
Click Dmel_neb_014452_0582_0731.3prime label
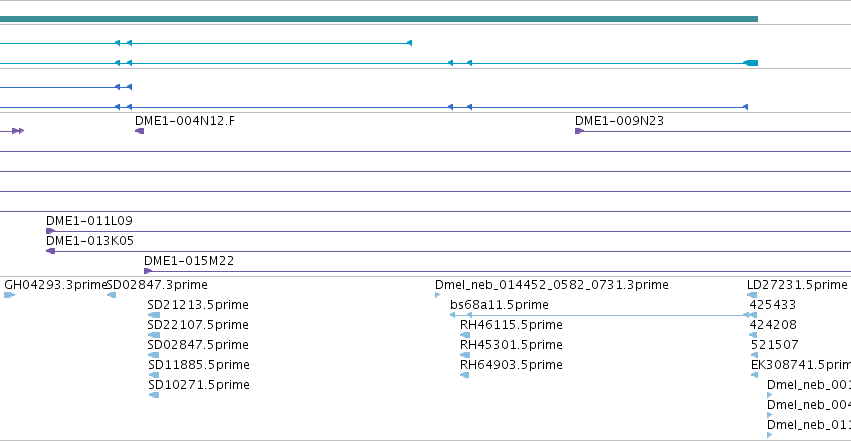(x=552, y=285)
